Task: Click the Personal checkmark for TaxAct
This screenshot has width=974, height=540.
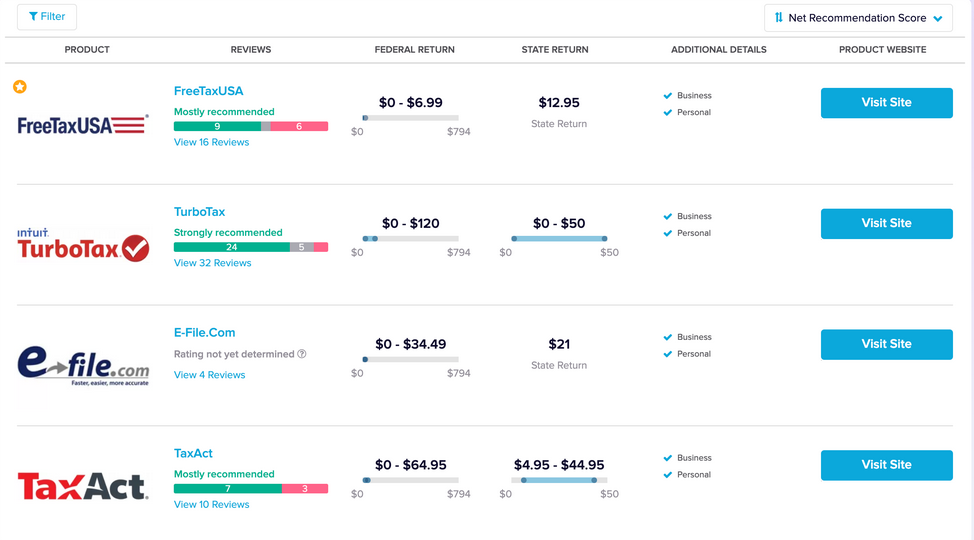Action: click(x=668, y=475)
